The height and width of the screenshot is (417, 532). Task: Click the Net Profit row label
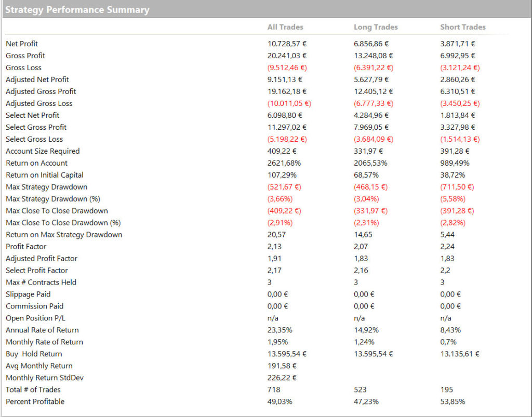(22, 44)
